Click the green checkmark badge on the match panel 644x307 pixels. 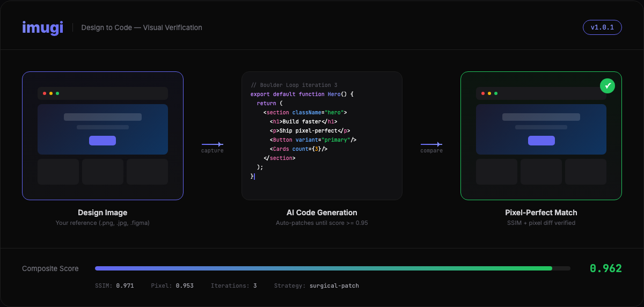(608, 86)
